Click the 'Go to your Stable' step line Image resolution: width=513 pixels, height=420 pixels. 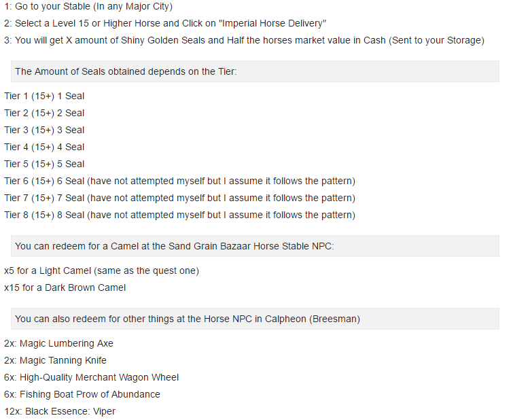point(88,7)
